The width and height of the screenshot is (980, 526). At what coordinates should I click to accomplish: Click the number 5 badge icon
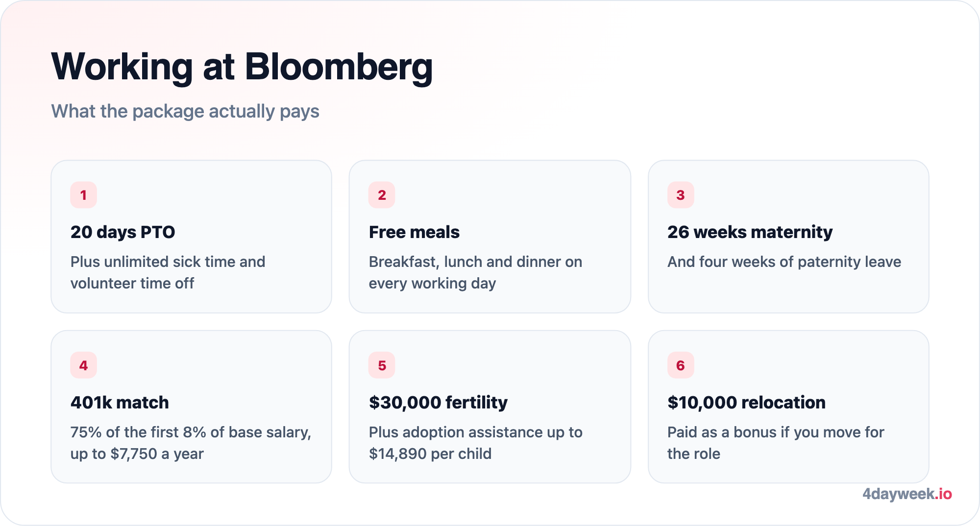pyautogui.click(x=382, y=365)
